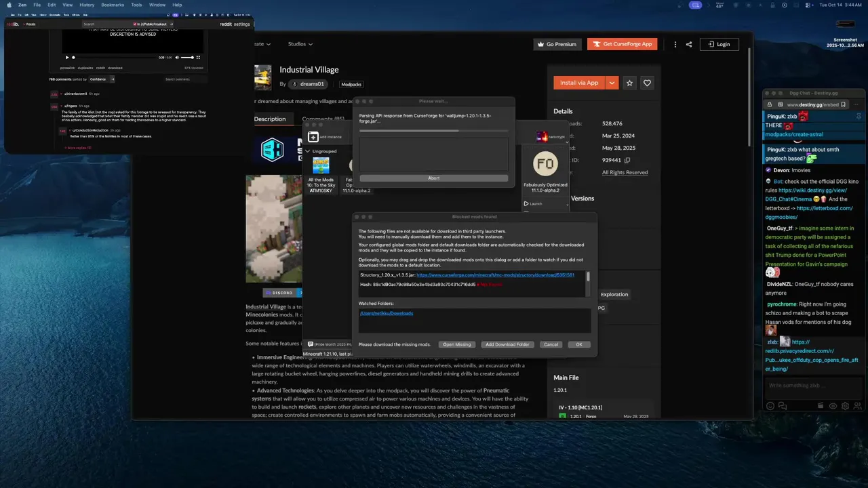Open the Studios dropdown in CurseForge navigation

[x=300, y=44]
